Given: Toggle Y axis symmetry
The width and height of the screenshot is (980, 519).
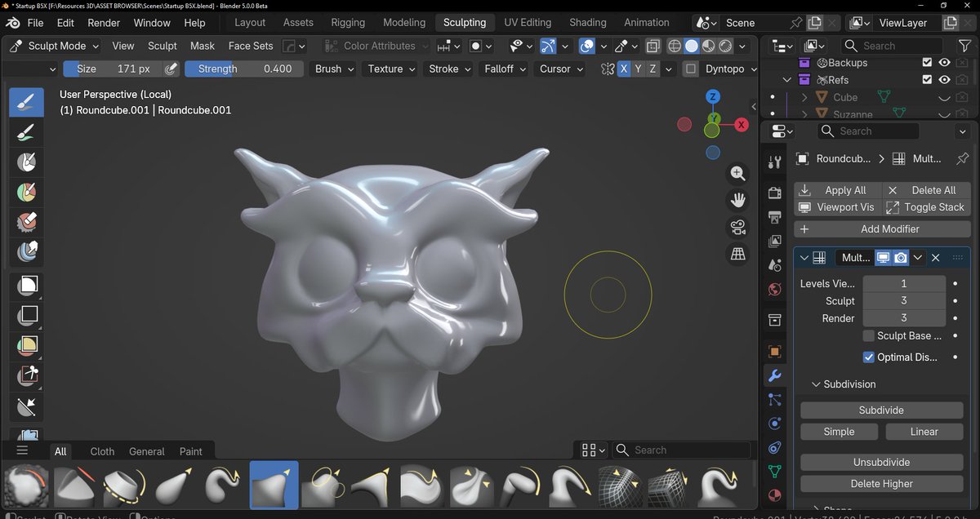Looking at the screenshot, I should click(x=639, y=69).
